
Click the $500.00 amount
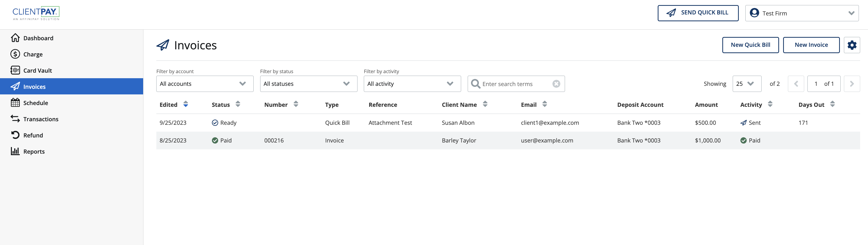coord(705,123)
